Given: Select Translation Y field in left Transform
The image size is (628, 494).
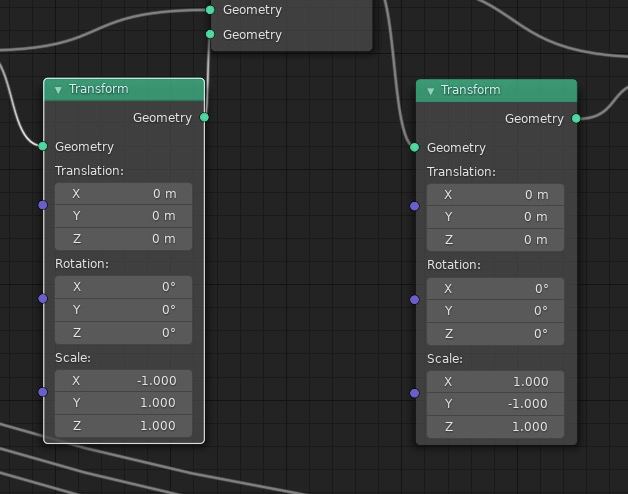Looking at the screenshot, I should tap(123, 216).
